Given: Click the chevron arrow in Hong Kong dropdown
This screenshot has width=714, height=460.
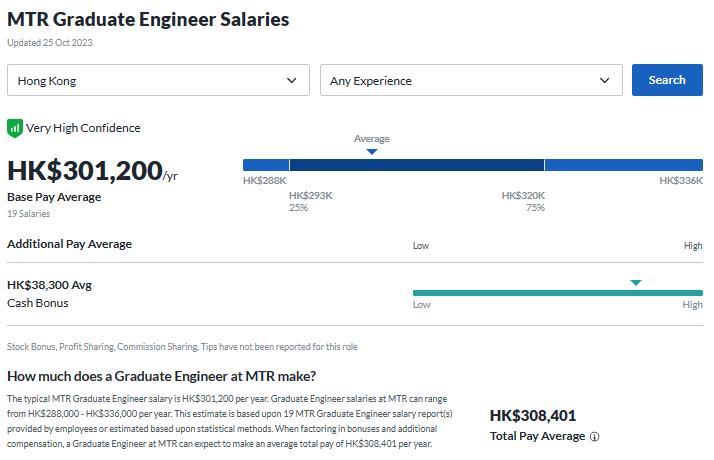Looking at the screenshot, I should (291, 81).
